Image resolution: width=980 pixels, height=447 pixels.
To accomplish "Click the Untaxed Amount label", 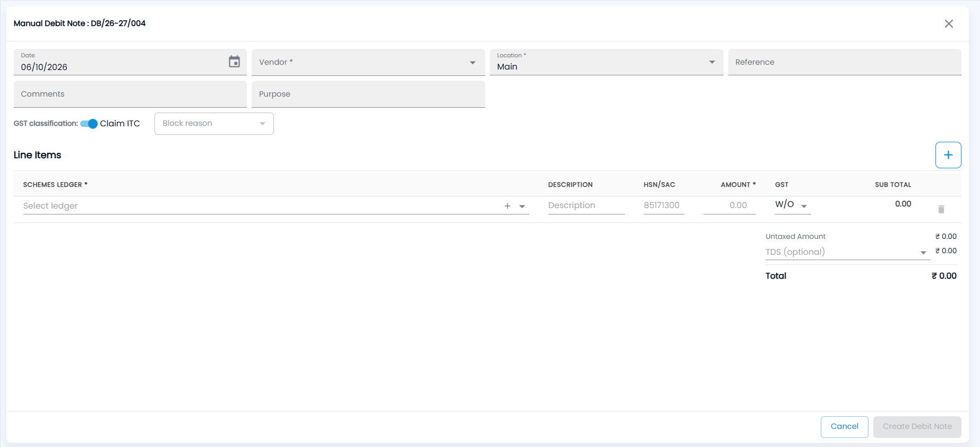I will click(x=795, y=237).
